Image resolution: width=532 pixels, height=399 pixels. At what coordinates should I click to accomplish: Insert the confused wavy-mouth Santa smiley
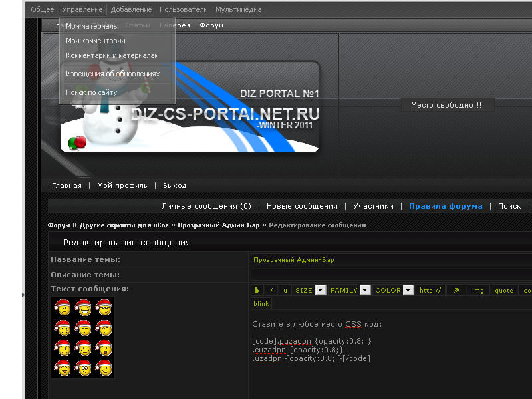pos(84,368)
